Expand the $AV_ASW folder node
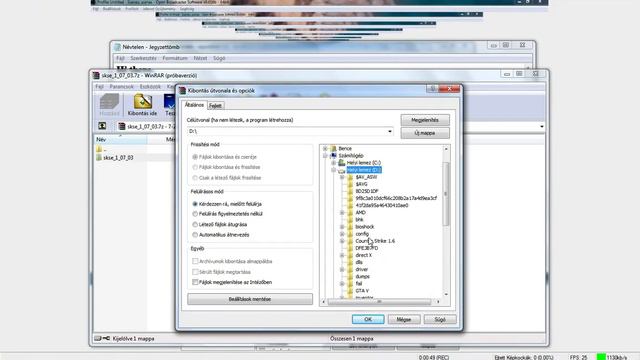This screenshot has height=360, width=640. point(342,177)
